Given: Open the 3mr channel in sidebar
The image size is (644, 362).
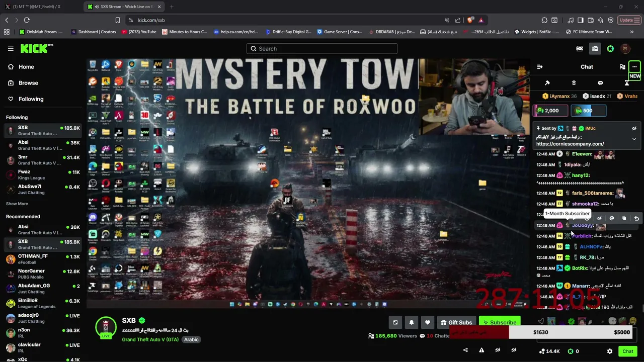Looking at the screenshot, I should (x=43, y=160).
